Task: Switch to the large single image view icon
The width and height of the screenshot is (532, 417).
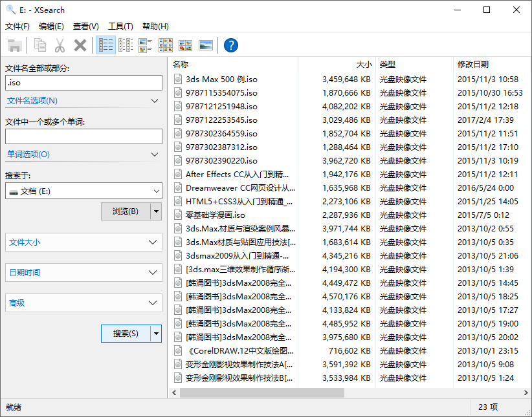Action: pyautogui.click(x=206, y=45)
